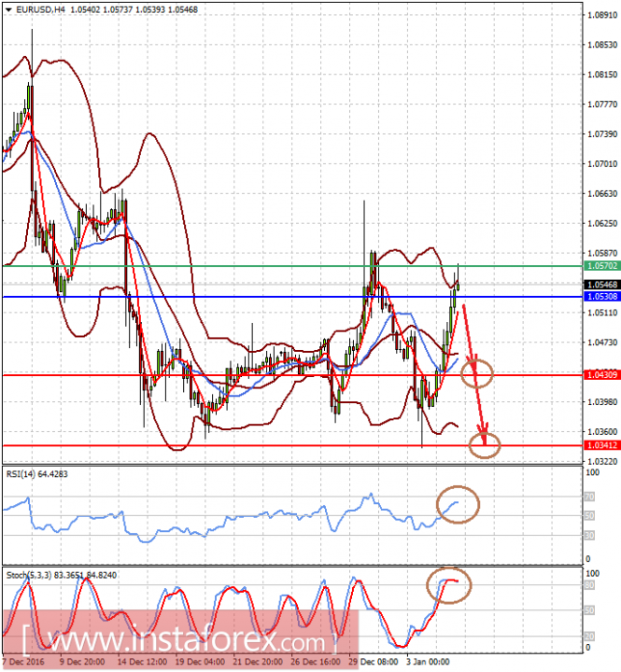Click the red arrowhead pointing at 1.03412 line
This screenshot has width=621, height=672.
484,435
